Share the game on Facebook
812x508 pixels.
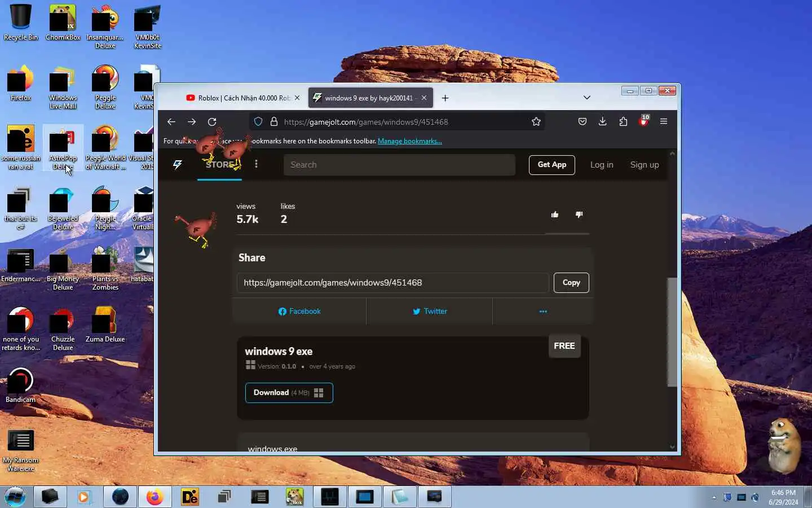299,312
